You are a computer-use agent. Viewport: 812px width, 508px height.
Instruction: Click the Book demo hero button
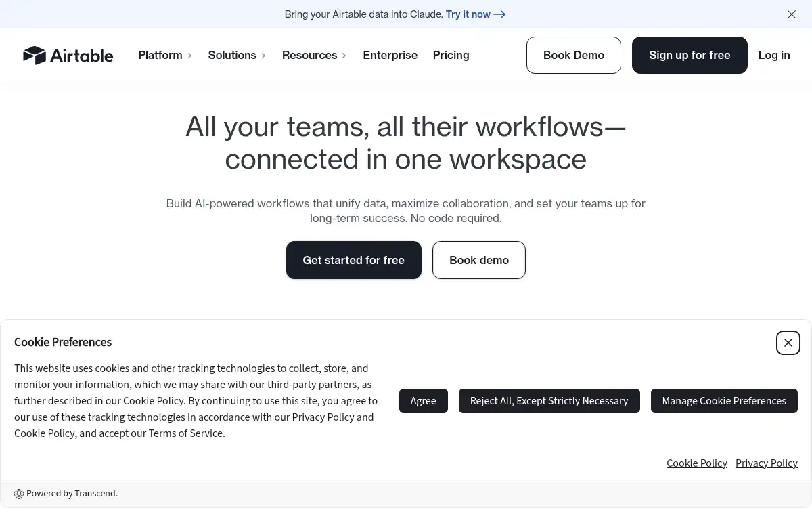[479, 260]
